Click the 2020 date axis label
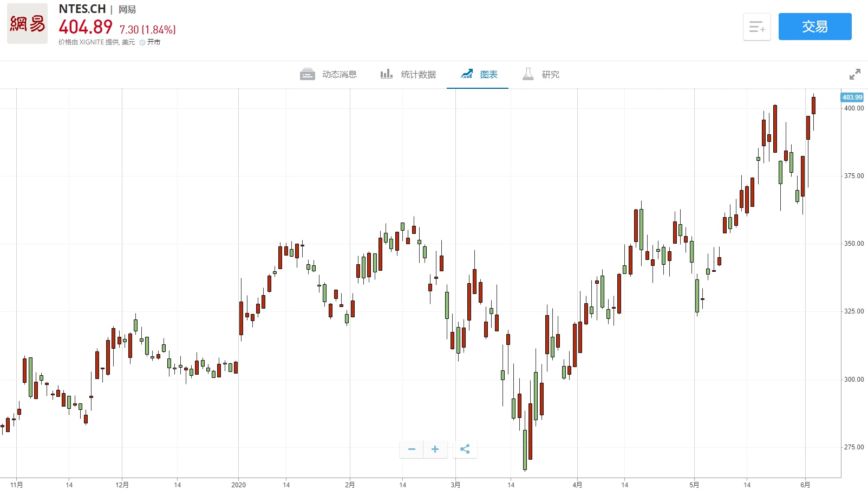This screenshot has width=868, height=490. click(238, 485)
